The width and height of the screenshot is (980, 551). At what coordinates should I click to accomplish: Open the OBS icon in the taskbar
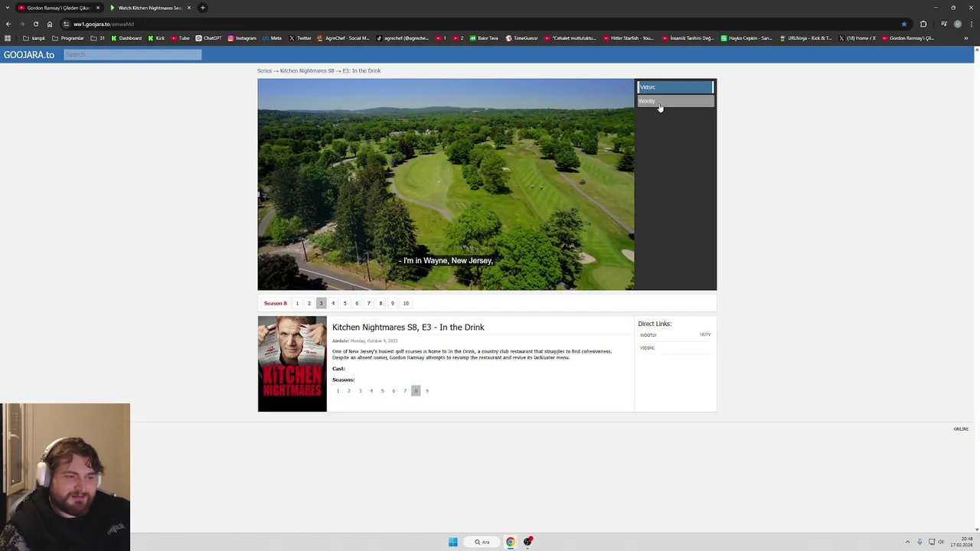pyautogui.click(x=528, y=542)
